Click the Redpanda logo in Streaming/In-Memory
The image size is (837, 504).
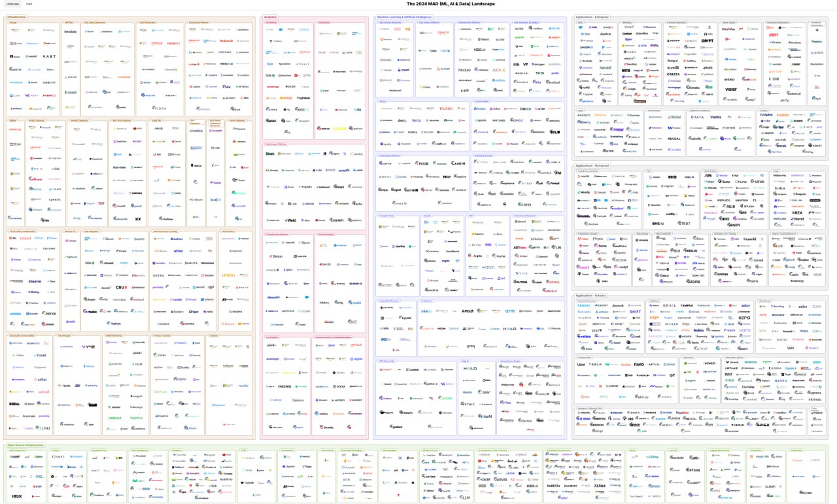point(226,41)
